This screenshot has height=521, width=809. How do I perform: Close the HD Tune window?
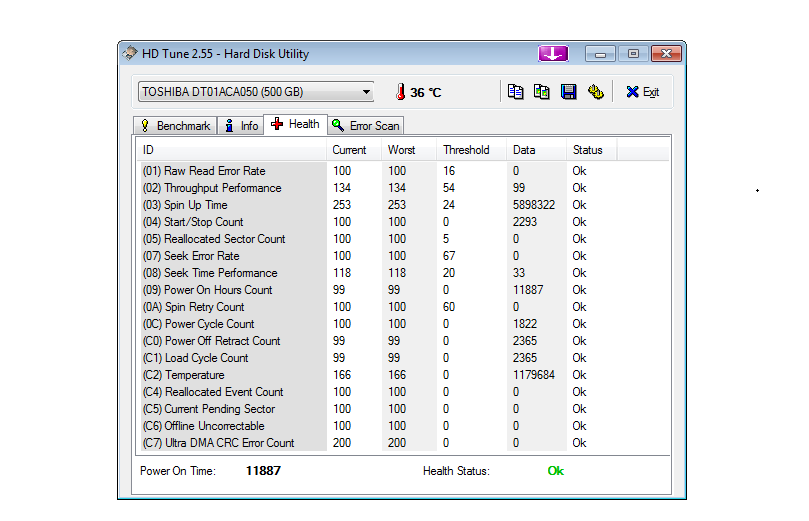tap(666, 54)
